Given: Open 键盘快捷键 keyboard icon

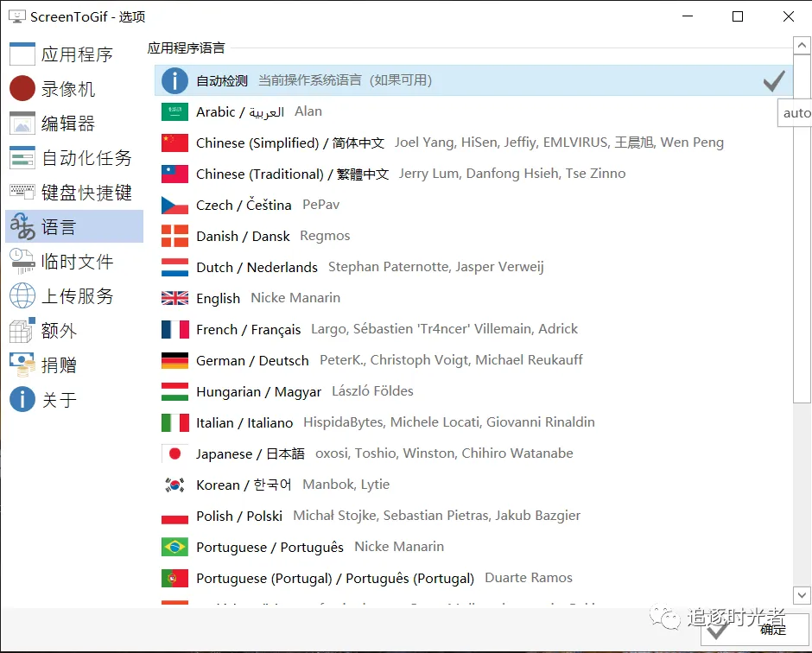Looking at the screenshot, I should coord(22,192).
